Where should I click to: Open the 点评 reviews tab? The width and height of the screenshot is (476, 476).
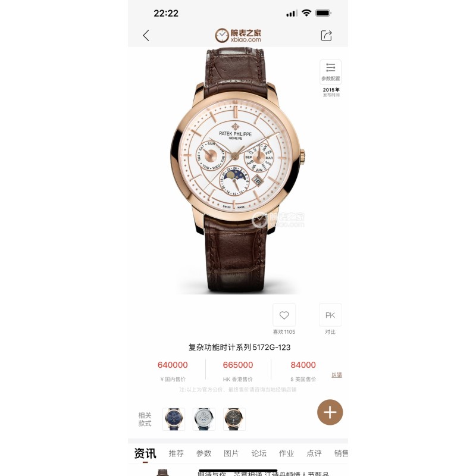coord(314,453)
